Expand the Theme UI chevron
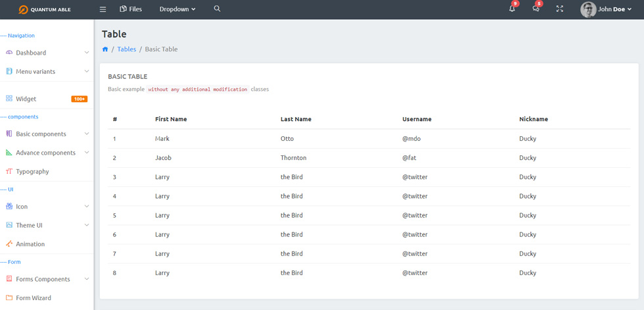The image size is (644, 310). (87, 225)
